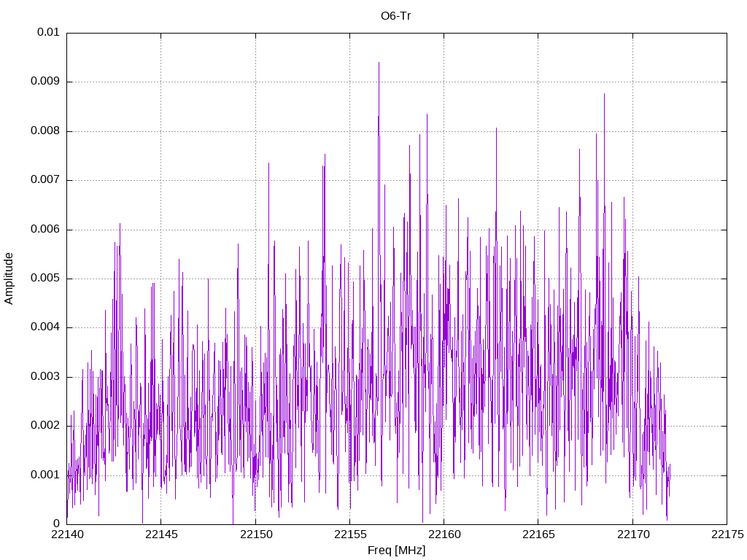Click the 0.01 y-axis tick label
Image resolution: width=747 pixels, height=560 pixels.
point(48,32)
